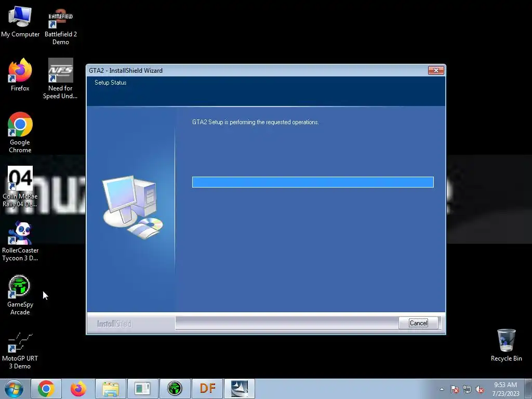The image size is (532, 399).
Task: Click the Setup Status heading text
Action: (111, 83)
